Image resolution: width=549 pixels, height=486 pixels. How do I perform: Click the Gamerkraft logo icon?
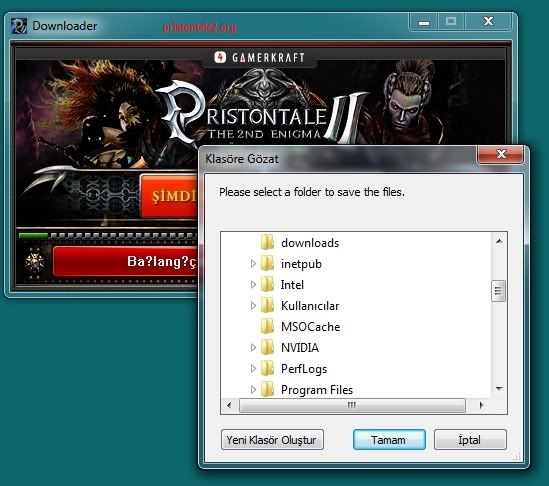(220, 57)
